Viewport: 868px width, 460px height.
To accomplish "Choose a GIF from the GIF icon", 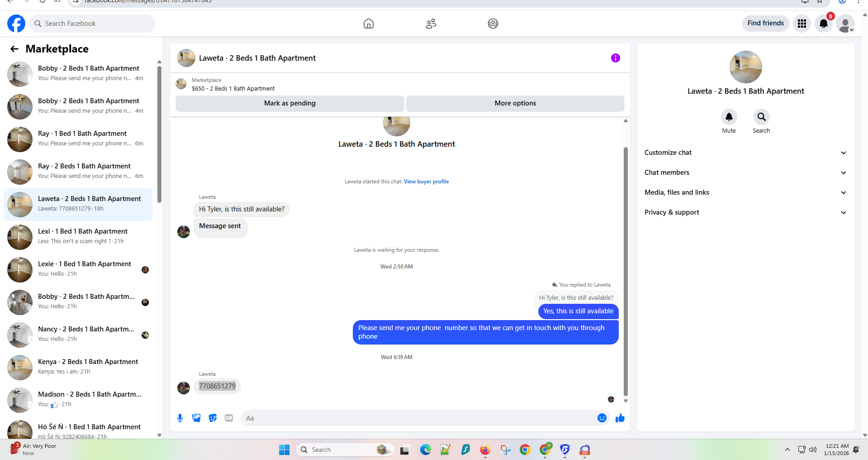I will (x=229, y=418).
